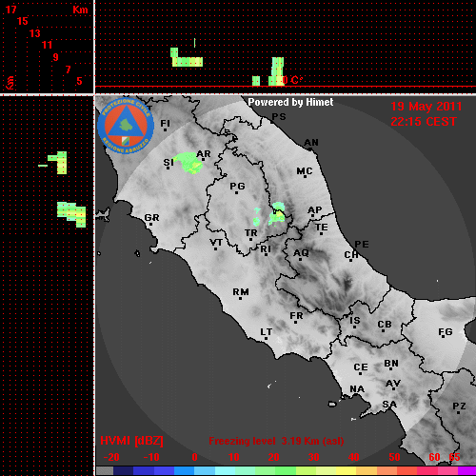The width and height of the screenshot is (476, 476).
Task: Click the "-10" scale value
Action: (151, 457)
